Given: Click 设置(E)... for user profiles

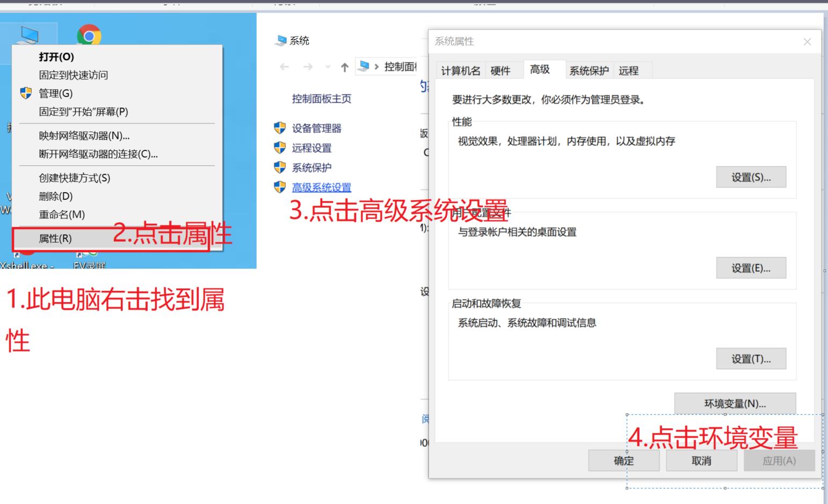Looking at the screenshot, I should (751, 268).
